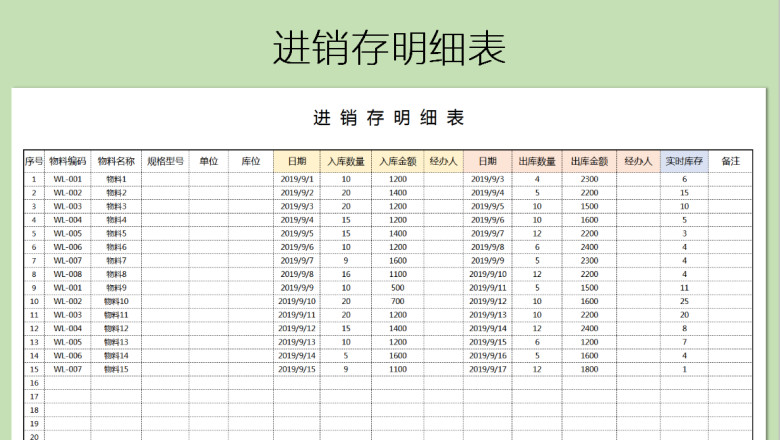Select WL-001 code in the 物料1 row
This screenshot has width=780, height=440.
click(68, 179)
